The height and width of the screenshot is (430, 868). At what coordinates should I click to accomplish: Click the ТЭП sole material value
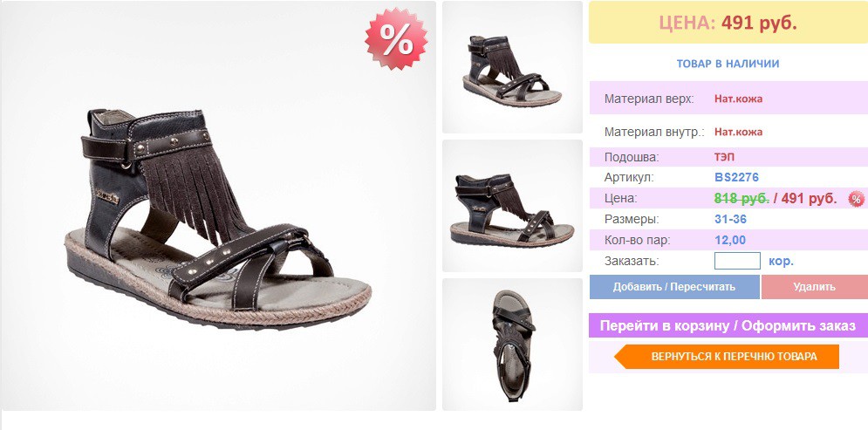pyautogui.click(x=724, y=157)
